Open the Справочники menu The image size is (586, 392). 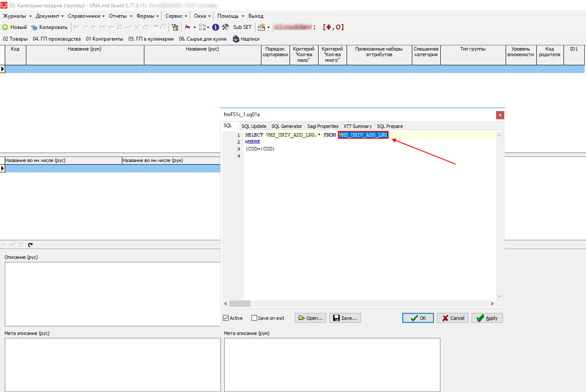pos(86,16)
